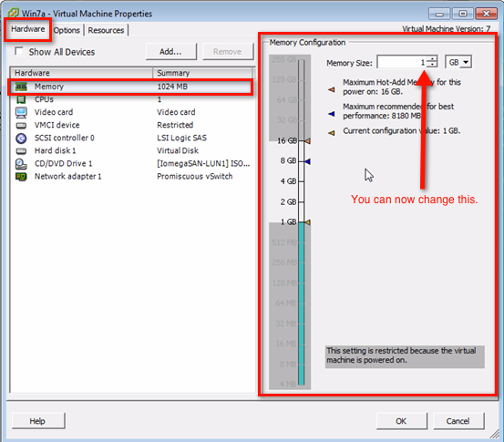The width and height of the screenshot is (504, 442).
Task: Click inside the Memory Size input field
Action: [x=402, y=62]
